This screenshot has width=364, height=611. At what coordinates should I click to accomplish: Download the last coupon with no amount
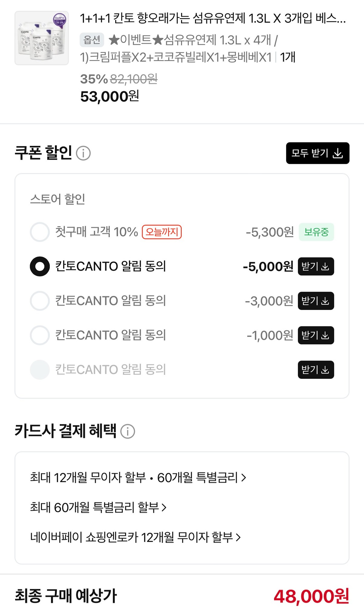(x=316, y=370)
